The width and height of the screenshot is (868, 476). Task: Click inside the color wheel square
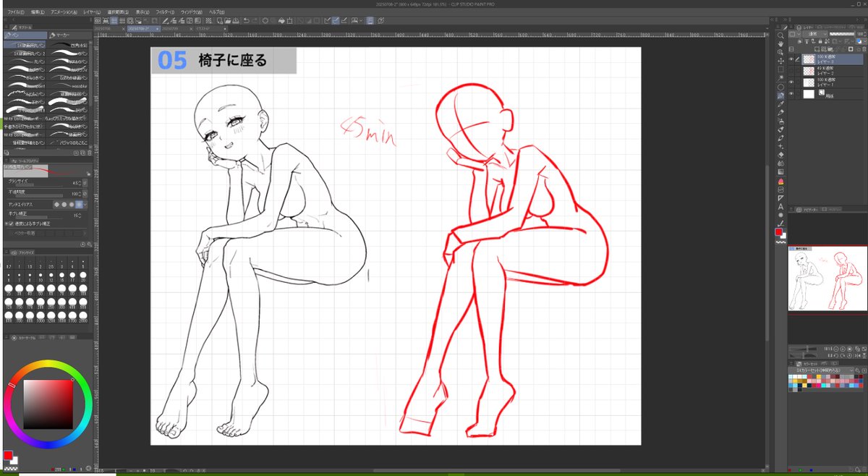coord(48,404)
